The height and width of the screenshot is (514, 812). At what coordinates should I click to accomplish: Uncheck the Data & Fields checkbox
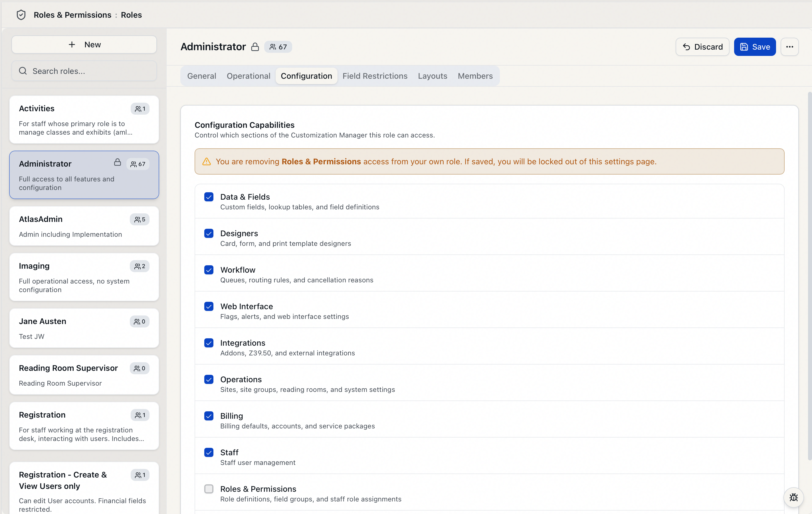(209, 197)
